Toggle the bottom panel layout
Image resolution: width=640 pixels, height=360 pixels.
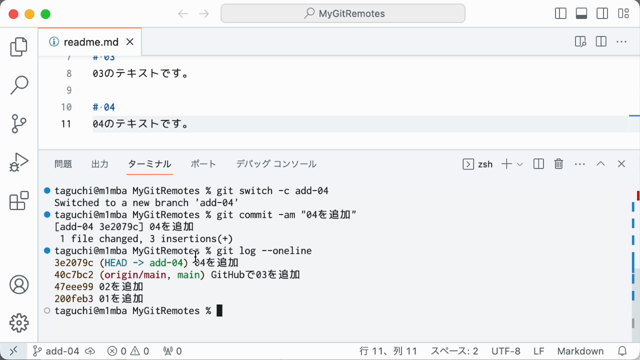[x=581, y=13]
